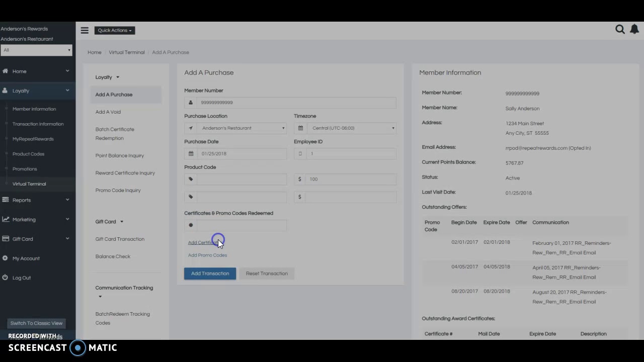Click the Marketing chart icon in sidebar
Viewport: 644px width, 362px height.
[x=5, y=219]
